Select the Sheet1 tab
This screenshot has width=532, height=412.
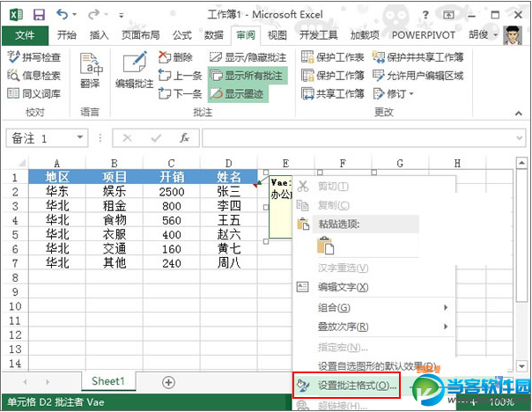tap(108, 381)
